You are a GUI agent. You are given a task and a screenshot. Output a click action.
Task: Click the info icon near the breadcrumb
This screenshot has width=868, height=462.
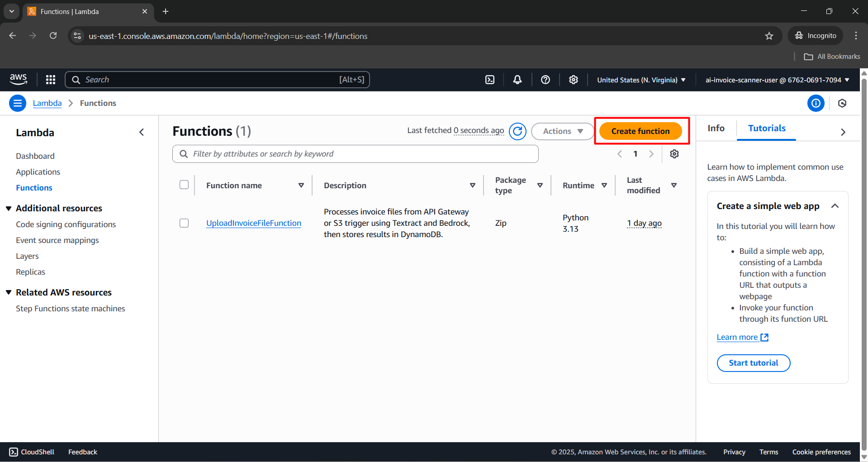(816, 103)
